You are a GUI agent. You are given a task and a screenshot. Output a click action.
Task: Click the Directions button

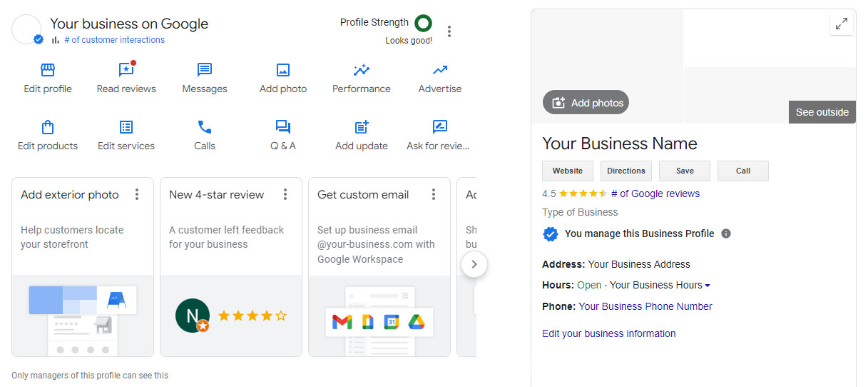point(626,171)
